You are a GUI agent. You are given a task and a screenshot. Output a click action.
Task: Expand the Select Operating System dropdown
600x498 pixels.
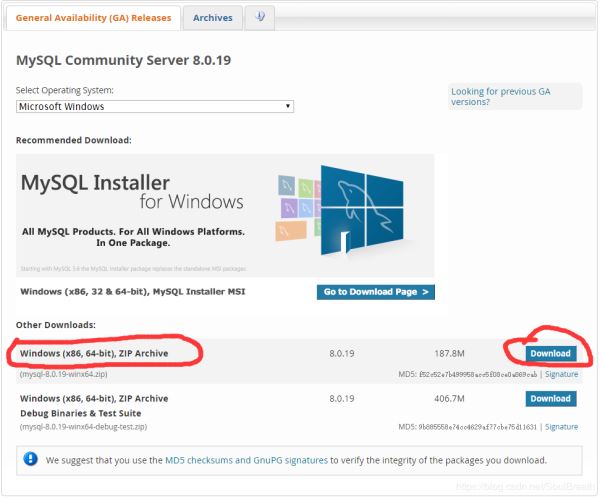155,106
